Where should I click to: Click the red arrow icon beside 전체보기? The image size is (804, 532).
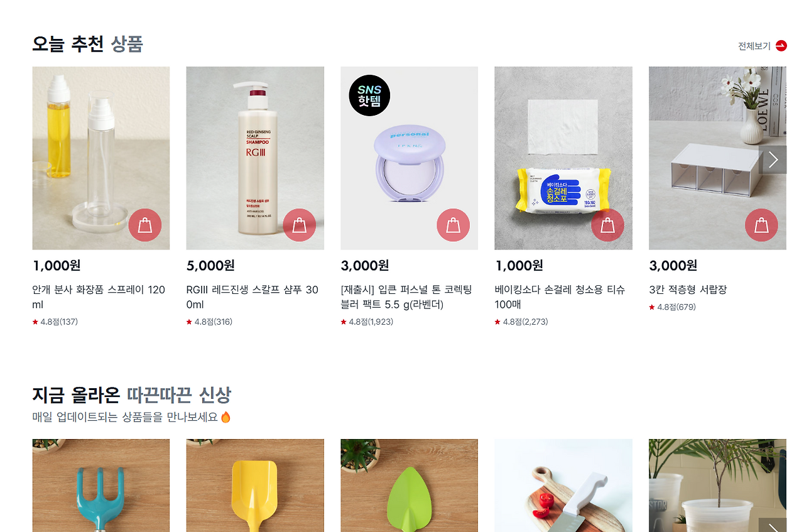click(x=781, y=46)
